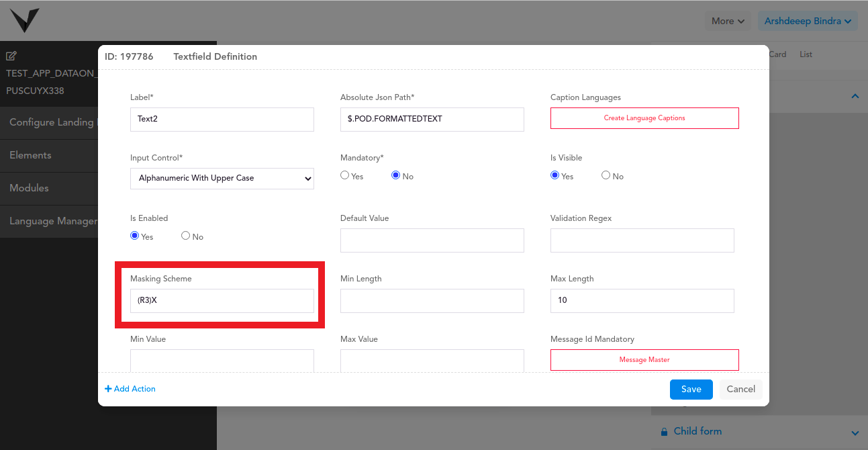
Task: Click the Message Master button
Action: click(x=644, y=360)
